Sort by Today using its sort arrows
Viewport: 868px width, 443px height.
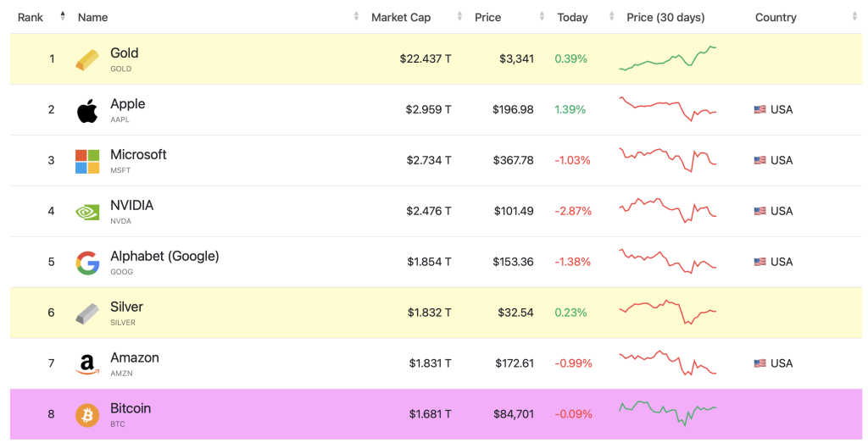tap(612, 16)
